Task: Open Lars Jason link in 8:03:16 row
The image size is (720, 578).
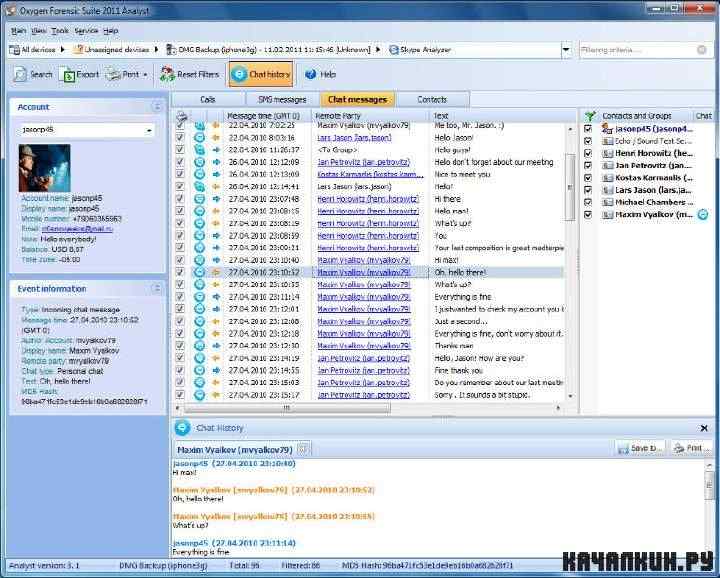Action: click(354, 137)
